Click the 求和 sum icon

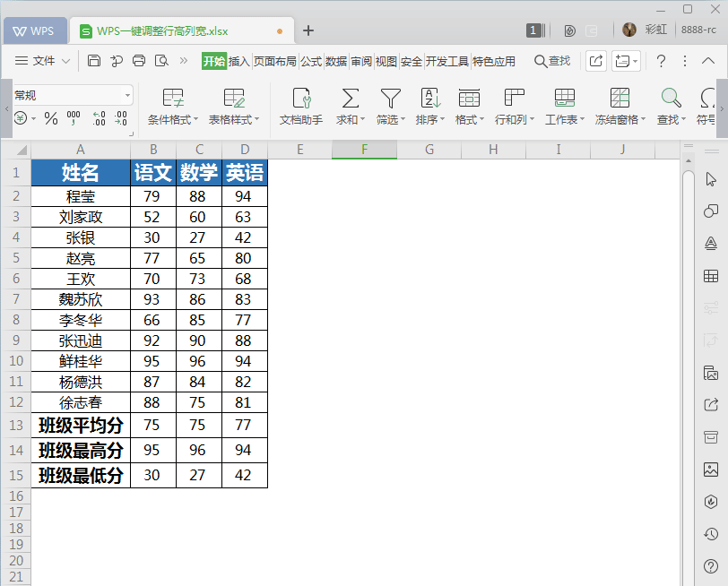point(350,99)
